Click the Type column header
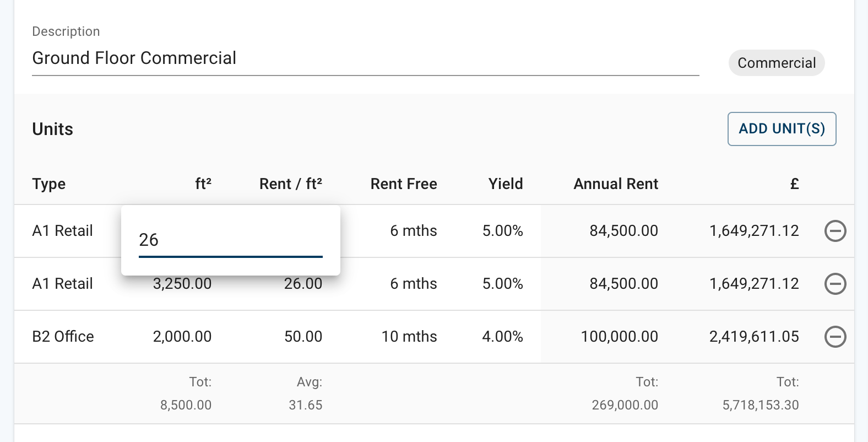 49,184
